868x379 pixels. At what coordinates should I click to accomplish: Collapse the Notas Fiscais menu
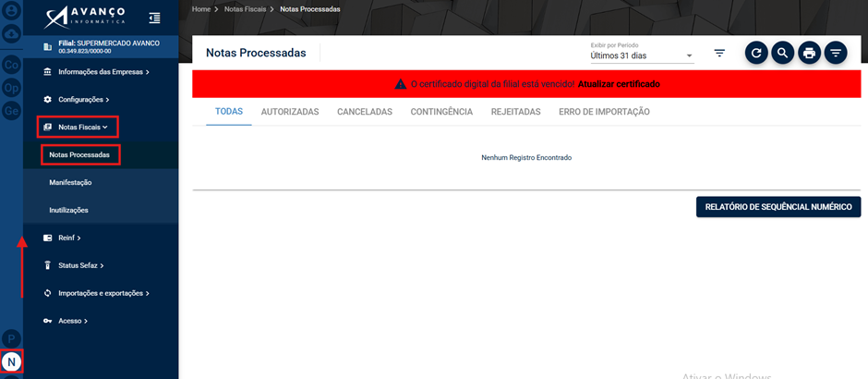click(x=78, y=127)
